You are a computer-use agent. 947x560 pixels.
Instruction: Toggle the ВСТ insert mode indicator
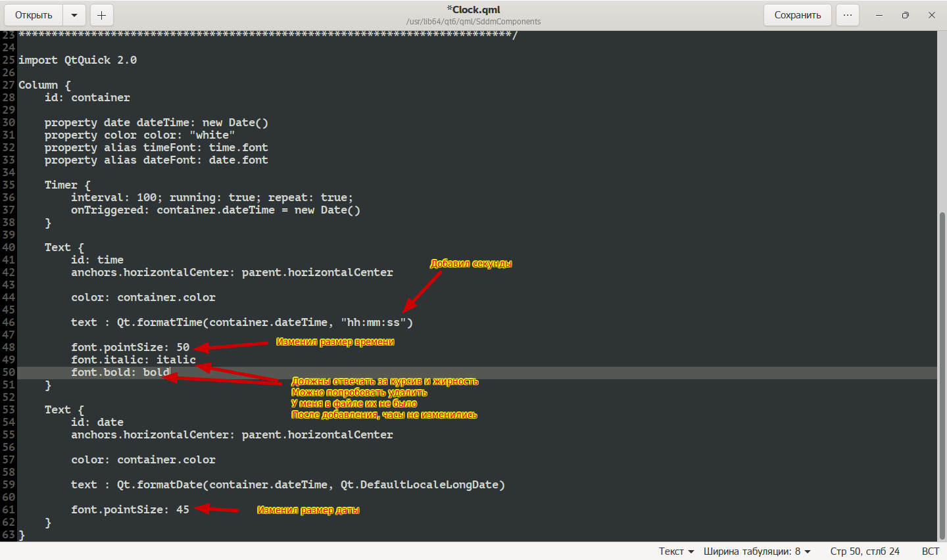(x=931, y=551)
